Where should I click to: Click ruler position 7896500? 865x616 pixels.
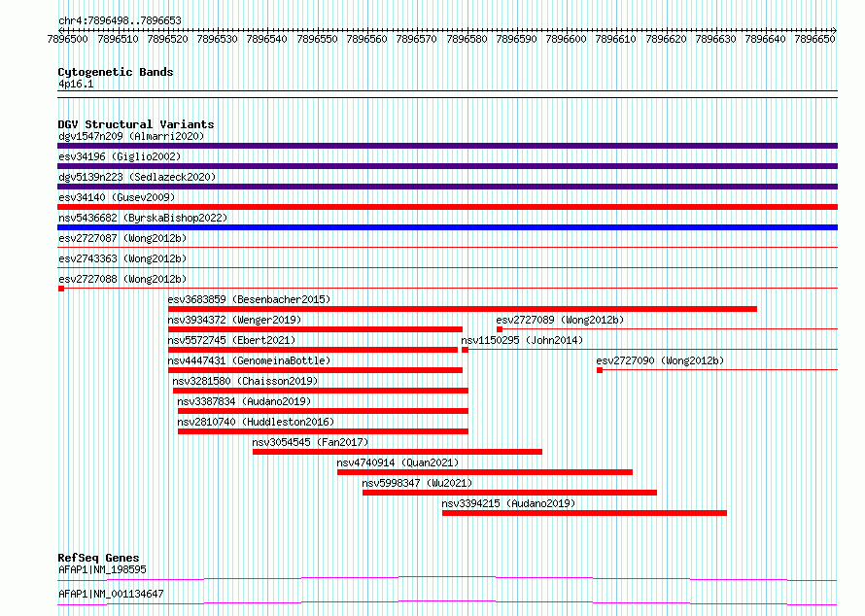pos(67,39)
